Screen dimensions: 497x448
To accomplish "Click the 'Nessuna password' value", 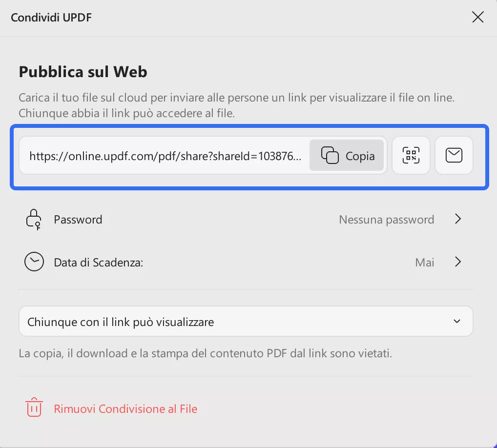I will [386, 219].
